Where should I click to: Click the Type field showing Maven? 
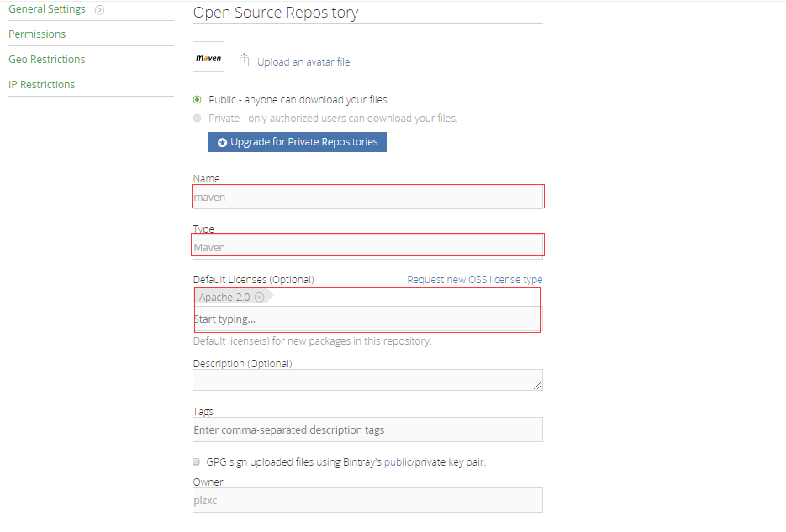point(367,247)
